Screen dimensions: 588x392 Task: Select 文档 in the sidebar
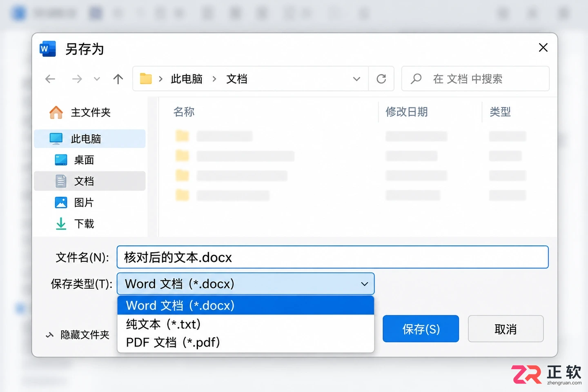90,181
